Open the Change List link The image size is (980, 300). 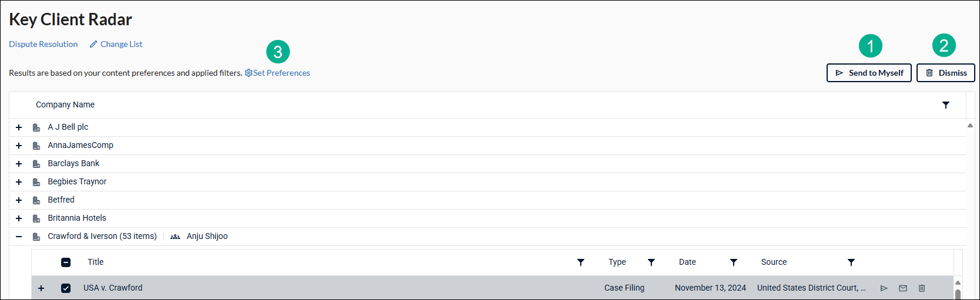click(x=116, y=44)
